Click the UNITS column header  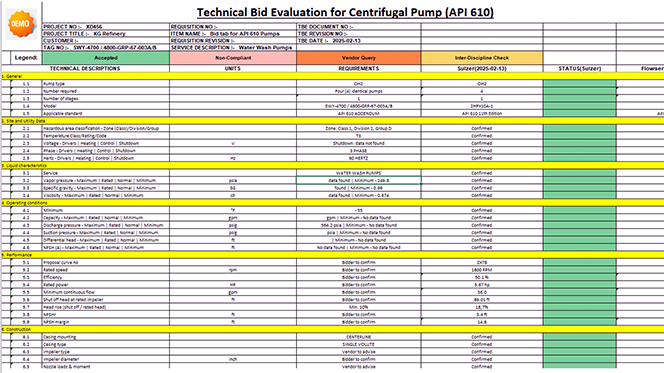(x=233, y=69)
